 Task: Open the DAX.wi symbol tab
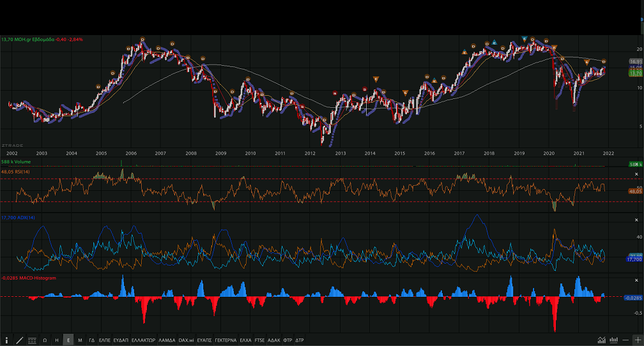pyautogui.click(x=187, y=340)
